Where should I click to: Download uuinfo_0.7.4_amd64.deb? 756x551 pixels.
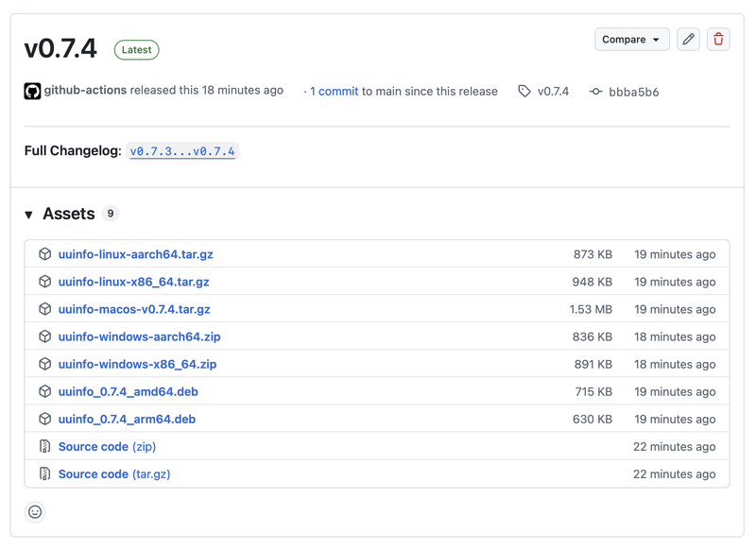pos(129,391)
